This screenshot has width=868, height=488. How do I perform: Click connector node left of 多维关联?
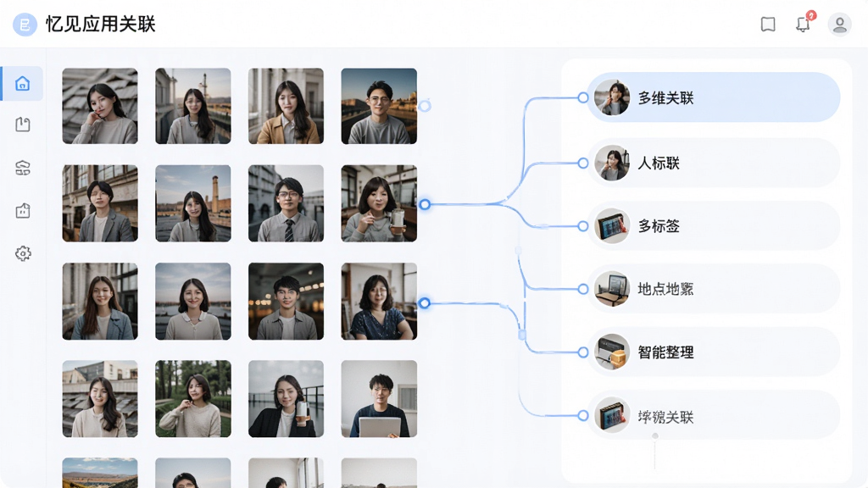583,97
